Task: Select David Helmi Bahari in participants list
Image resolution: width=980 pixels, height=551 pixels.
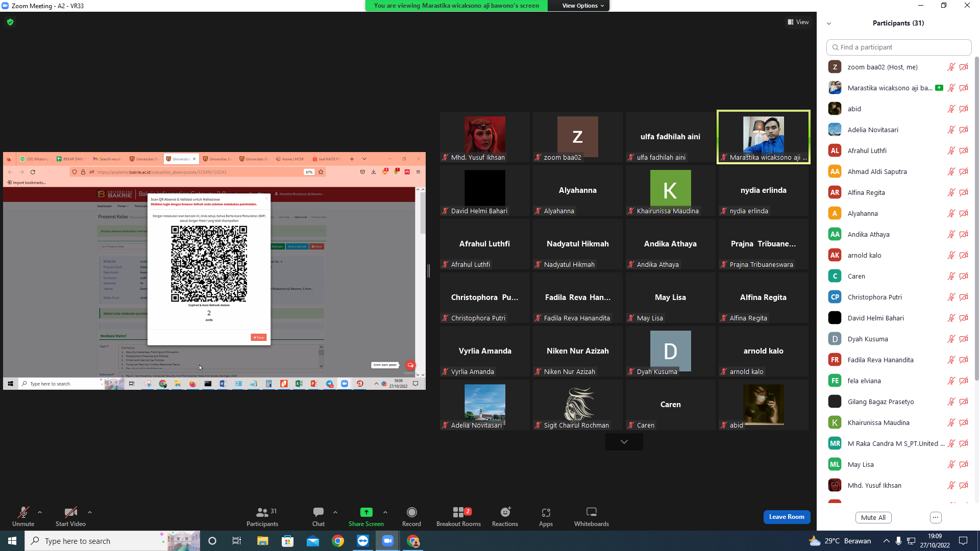Action: point(899,318)
